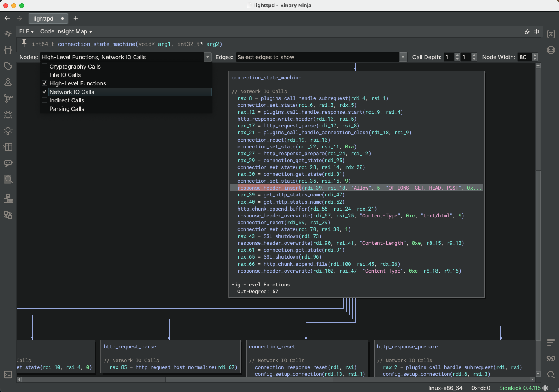Decrease the second Call Depth value
The height and width of the screenshot is (392, 559).
(474, 59)
